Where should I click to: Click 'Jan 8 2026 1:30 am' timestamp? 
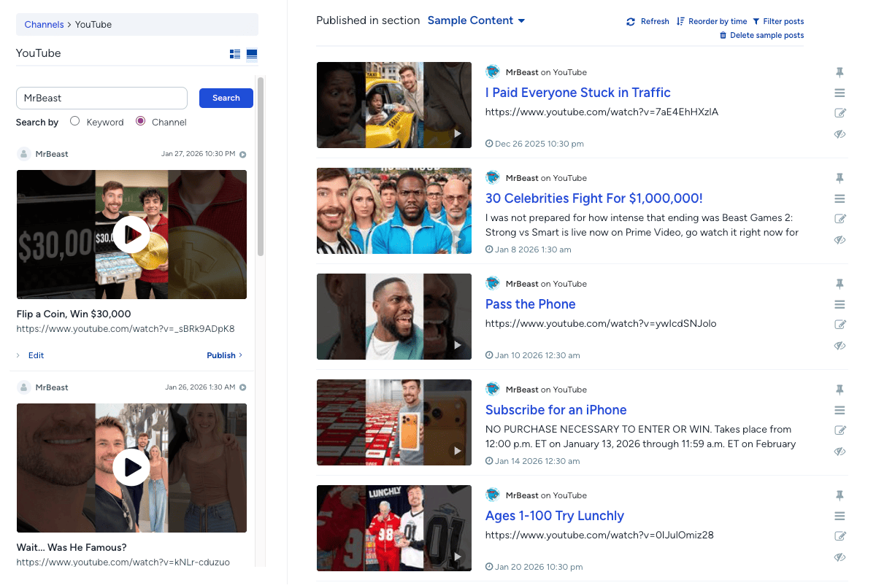coord(533,249)
